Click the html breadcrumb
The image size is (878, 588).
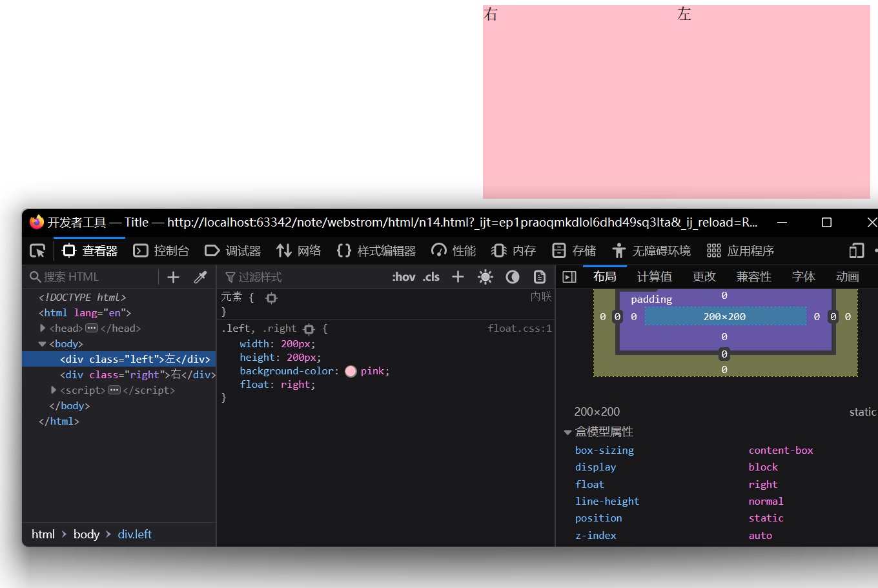pyautogui.click(x=43, y=534)
